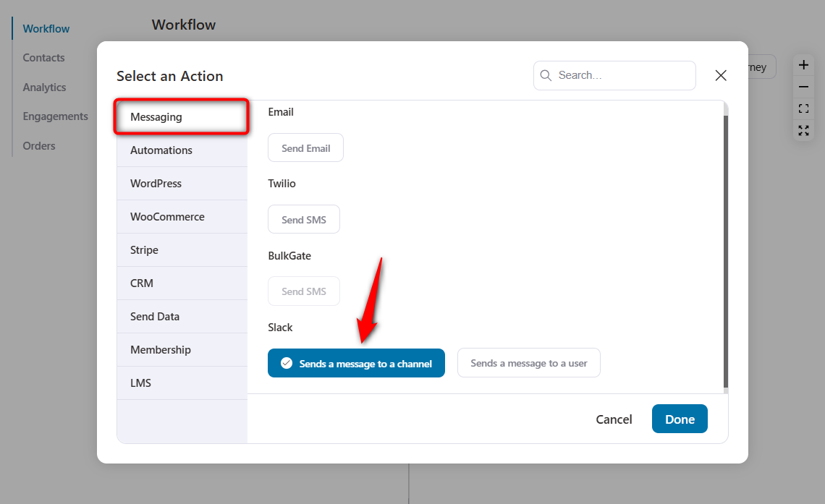
Task: Open the Workflow section in the sidebar
Action: click(x=46, y=28)
